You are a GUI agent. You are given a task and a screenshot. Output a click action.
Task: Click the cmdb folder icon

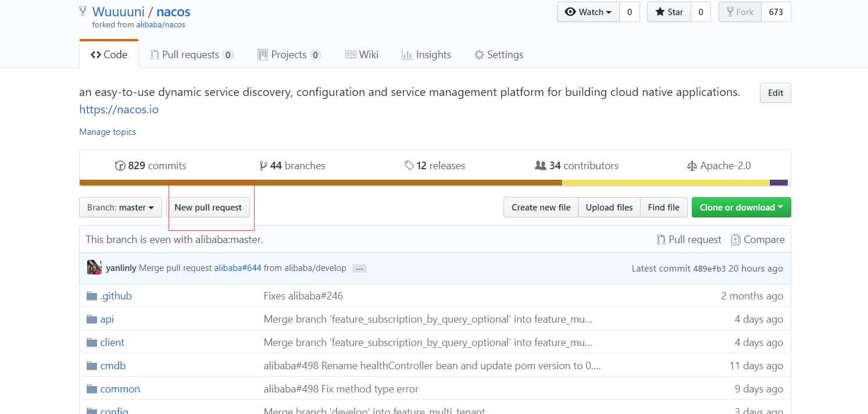(x=91, y=366)
